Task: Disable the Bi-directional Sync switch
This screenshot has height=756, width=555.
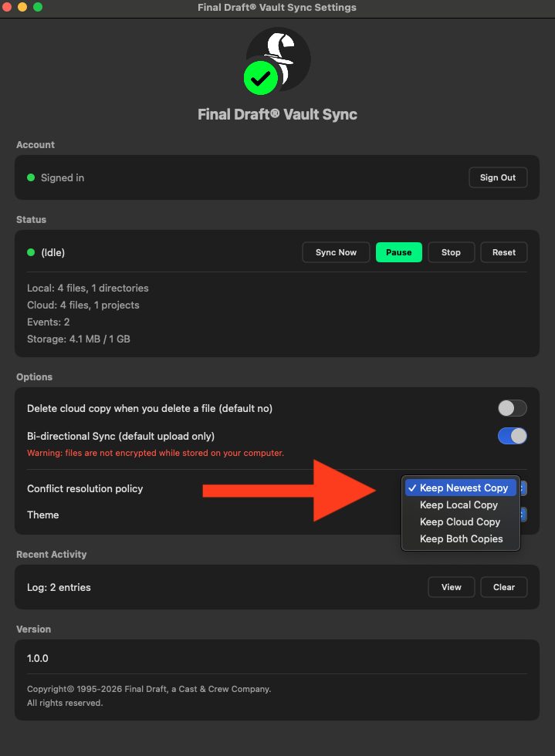Action: (x=512, y=436)
